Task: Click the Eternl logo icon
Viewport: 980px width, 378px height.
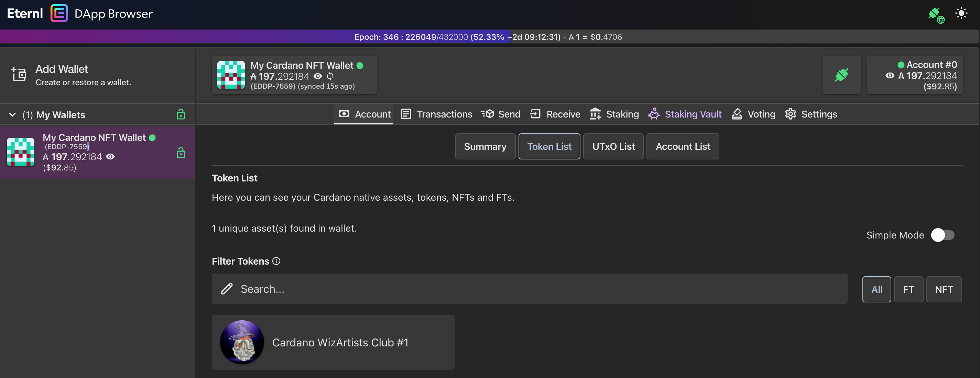Action: click(59, 13)
